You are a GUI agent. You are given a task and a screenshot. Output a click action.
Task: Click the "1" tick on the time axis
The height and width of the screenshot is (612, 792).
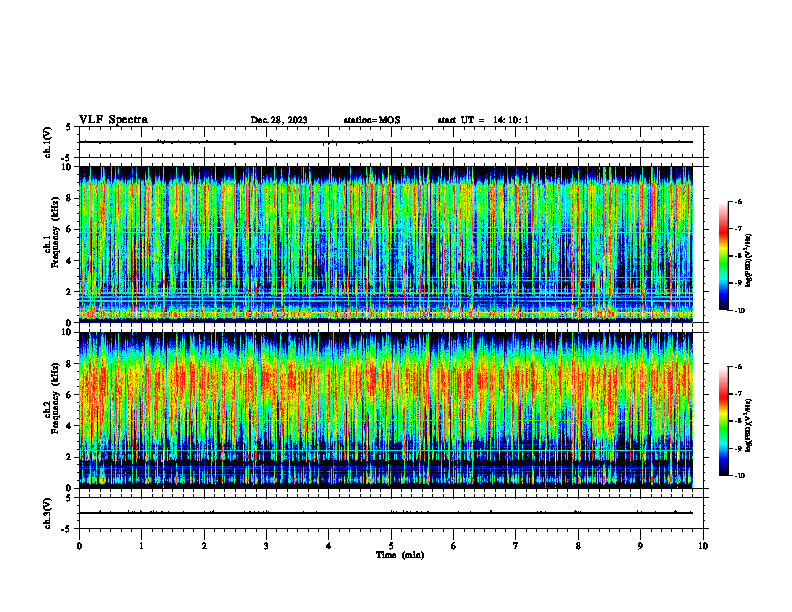click(x=141, y=546)
